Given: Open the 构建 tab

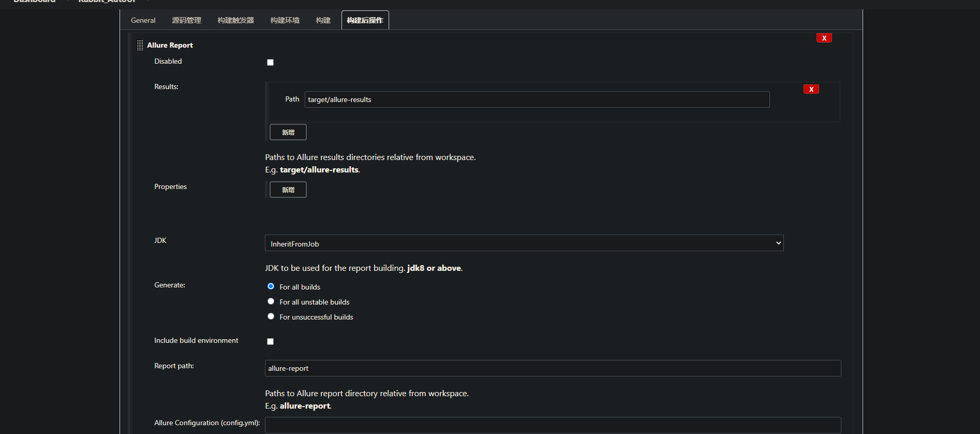Looking at the screenshot, I should [x=323, y=20].
